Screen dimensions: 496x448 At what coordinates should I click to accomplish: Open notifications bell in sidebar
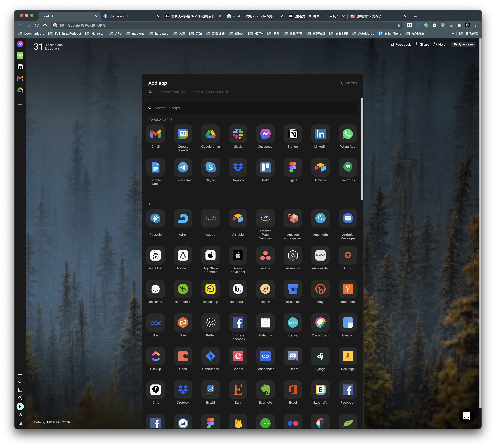pos(20,373)
